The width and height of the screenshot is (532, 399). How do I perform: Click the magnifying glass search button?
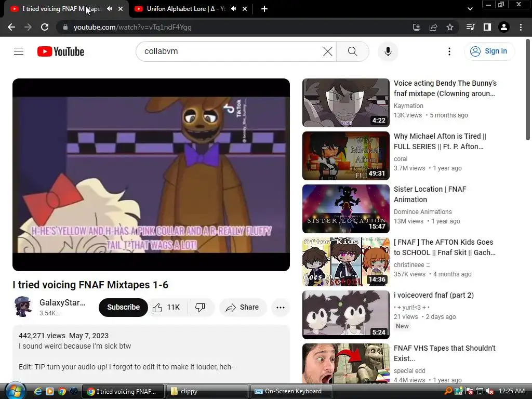353,51
